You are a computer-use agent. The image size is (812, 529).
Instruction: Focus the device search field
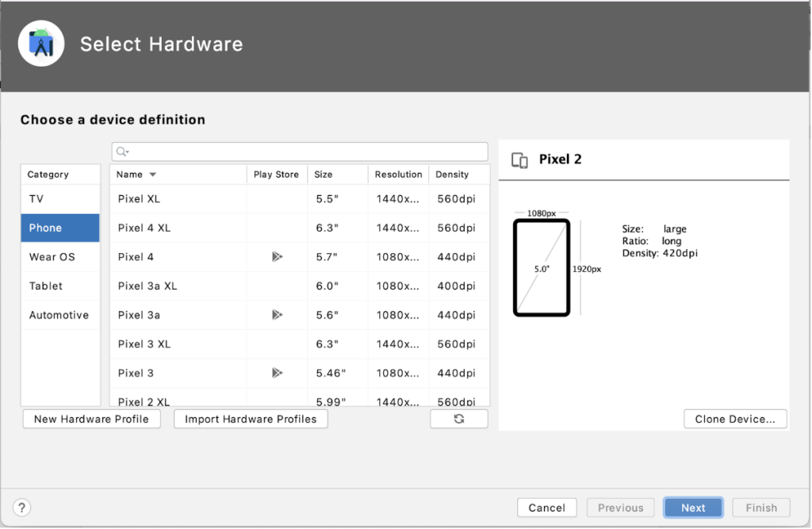305,151
